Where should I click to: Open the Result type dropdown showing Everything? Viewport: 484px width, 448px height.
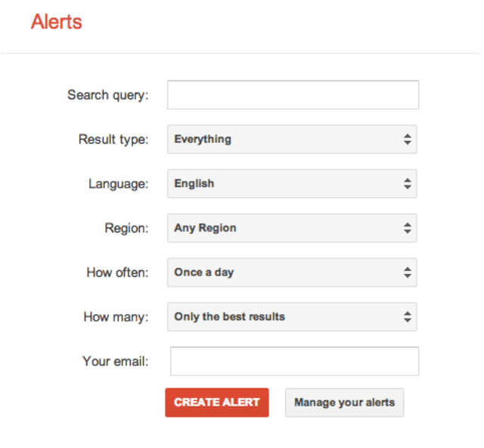coord(291,139)
